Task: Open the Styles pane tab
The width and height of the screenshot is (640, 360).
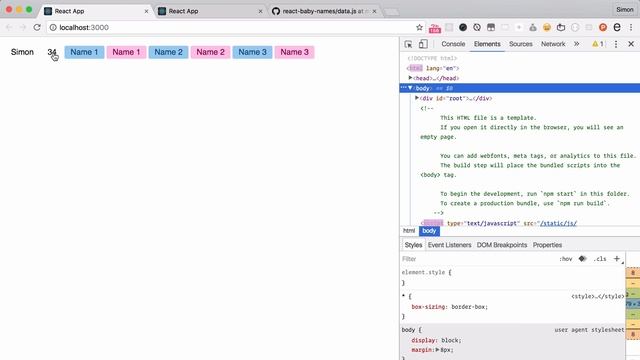Action: 413,245
